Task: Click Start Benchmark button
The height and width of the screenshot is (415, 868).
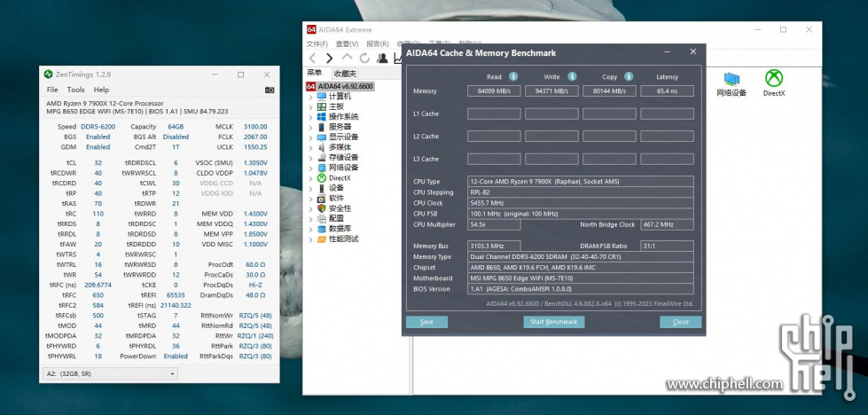Action: [x=553, y=322]
